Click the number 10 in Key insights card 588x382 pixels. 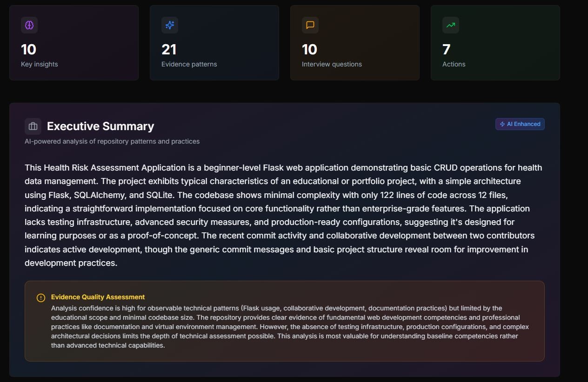(29, 49)
